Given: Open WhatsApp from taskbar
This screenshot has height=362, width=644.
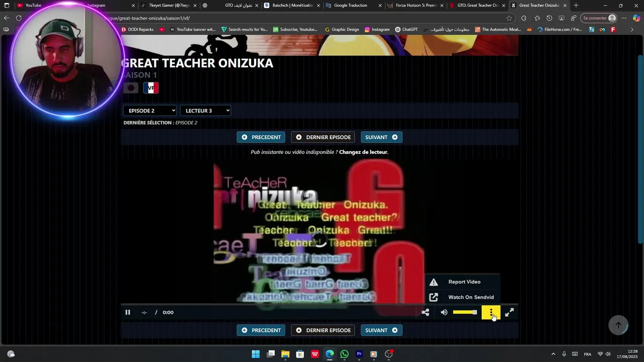Looking at the screenshot, I should 344,354.
